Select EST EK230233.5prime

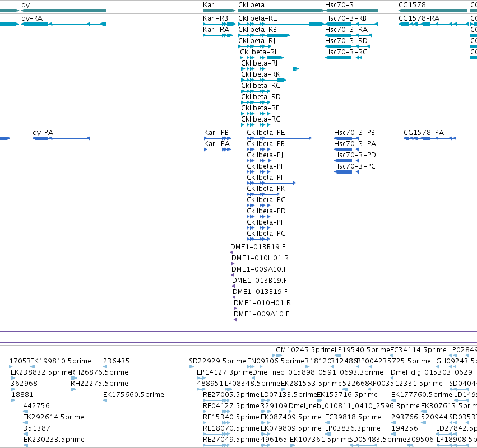[x=54, y=440]
